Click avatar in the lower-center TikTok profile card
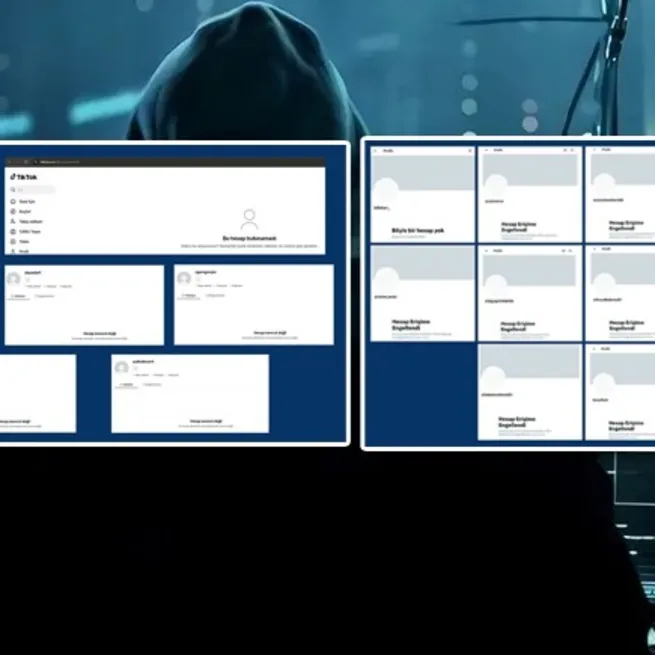 pos(121,368)
